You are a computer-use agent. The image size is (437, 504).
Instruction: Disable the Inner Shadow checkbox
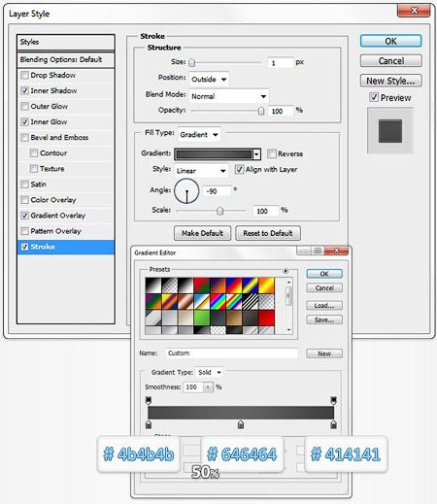pyautogui.click(x=24, y=90)
